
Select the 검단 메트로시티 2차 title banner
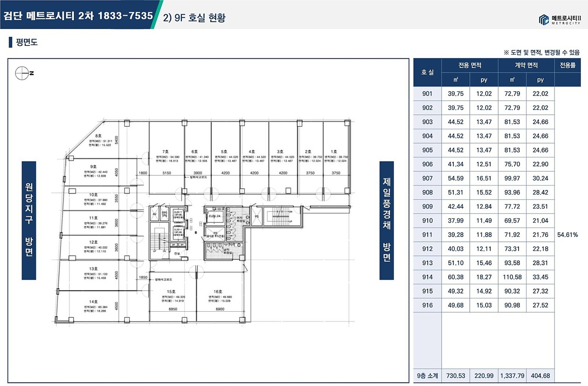tap(78, 16)
